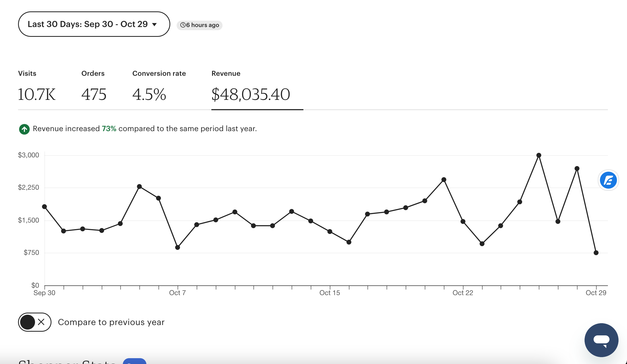This screenshot has height=364, width=627.
Task: Click the Oct 7 low data point
Action: tap(178, 247)
